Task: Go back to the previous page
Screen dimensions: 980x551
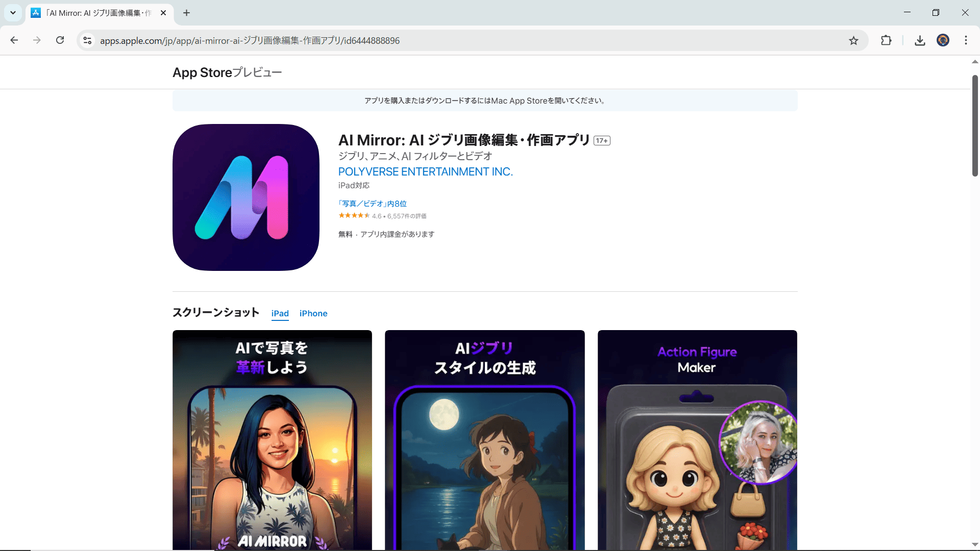Action: point(14,40)
